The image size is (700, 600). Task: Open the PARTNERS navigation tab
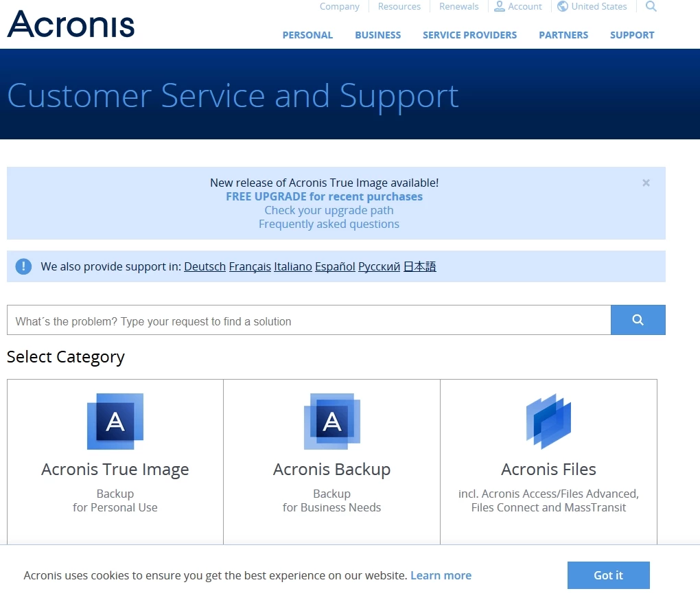563,35
